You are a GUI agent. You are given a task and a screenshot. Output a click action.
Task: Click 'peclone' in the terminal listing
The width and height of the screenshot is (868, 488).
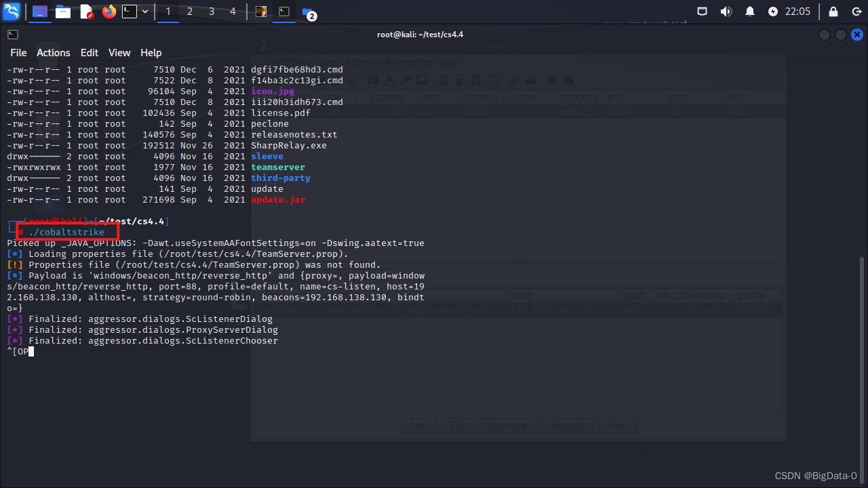(270, 124)
